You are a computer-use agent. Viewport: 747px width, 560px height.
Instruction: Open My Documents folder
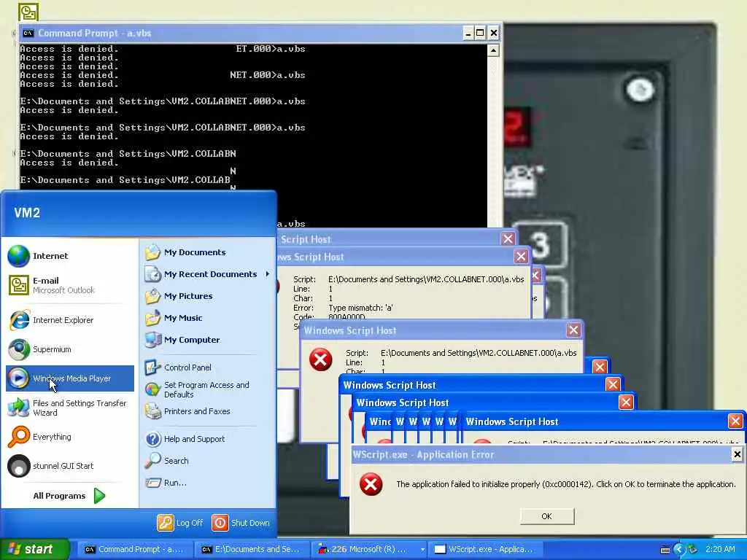[206, 252]
